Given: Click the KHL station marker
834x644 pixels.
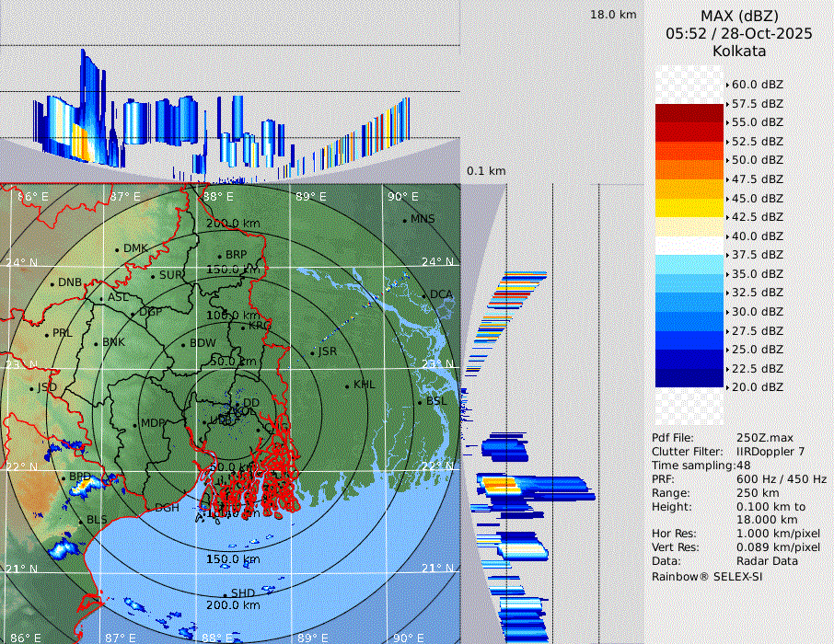Looking at the screenshot, I should tap(347, 385).
